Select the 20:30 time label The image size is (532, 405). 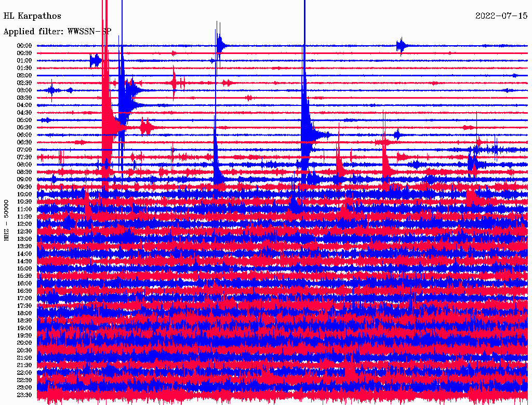(24, 350)
